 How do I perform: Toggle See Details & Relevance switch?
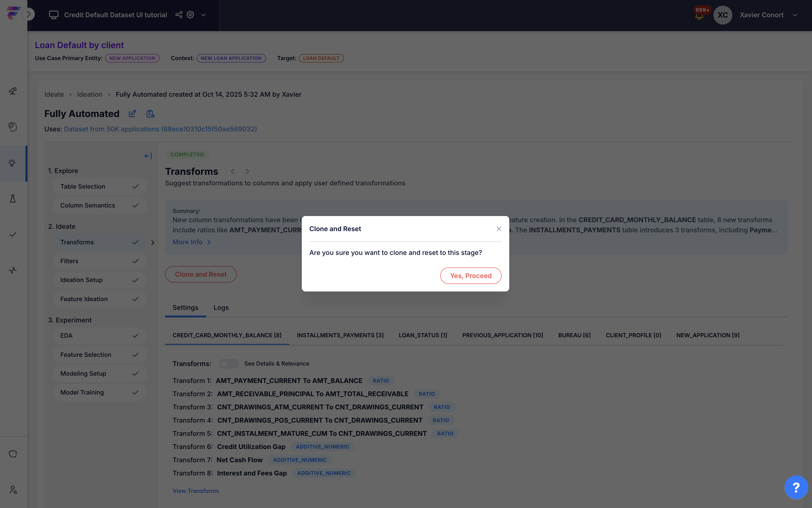[x=229, y=363]
